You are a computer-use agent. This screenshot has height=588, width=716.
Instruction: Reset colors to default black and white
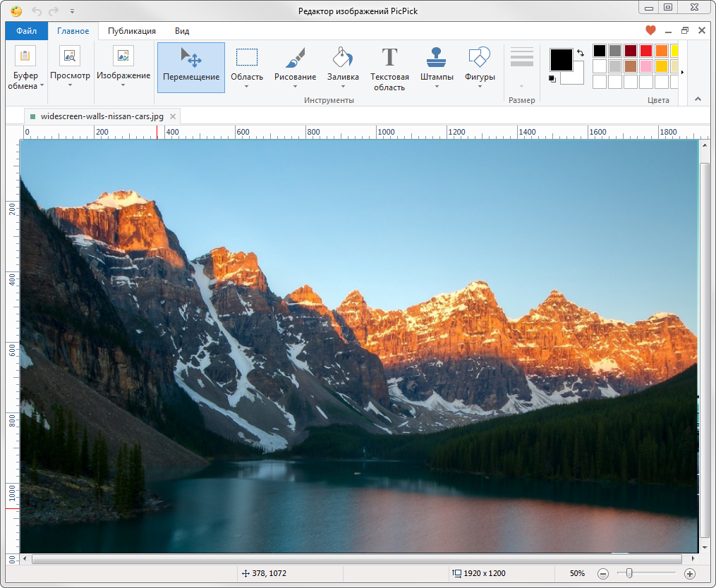coord(552,78)
